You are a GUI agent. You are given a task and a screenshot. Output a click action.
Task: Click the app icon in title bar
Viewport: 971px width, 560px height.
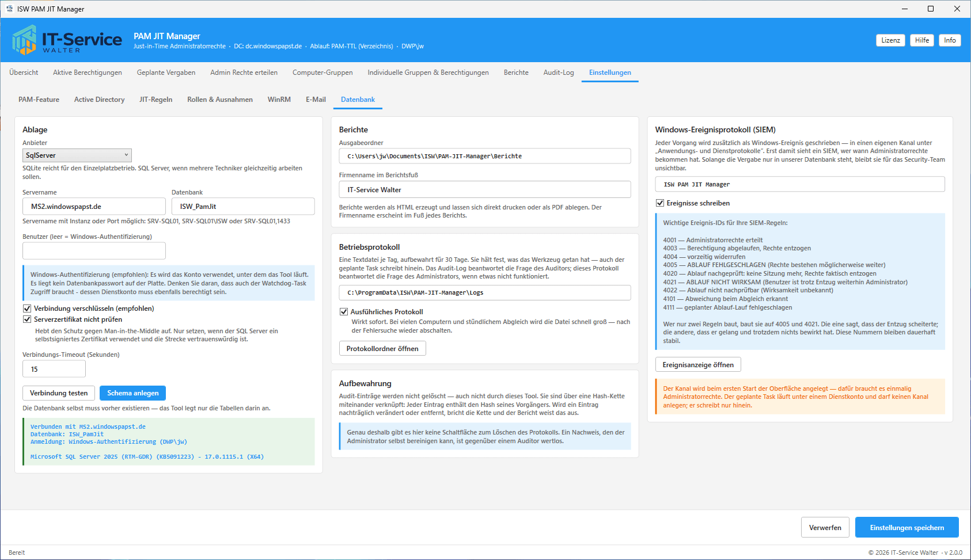coord(9,9)
